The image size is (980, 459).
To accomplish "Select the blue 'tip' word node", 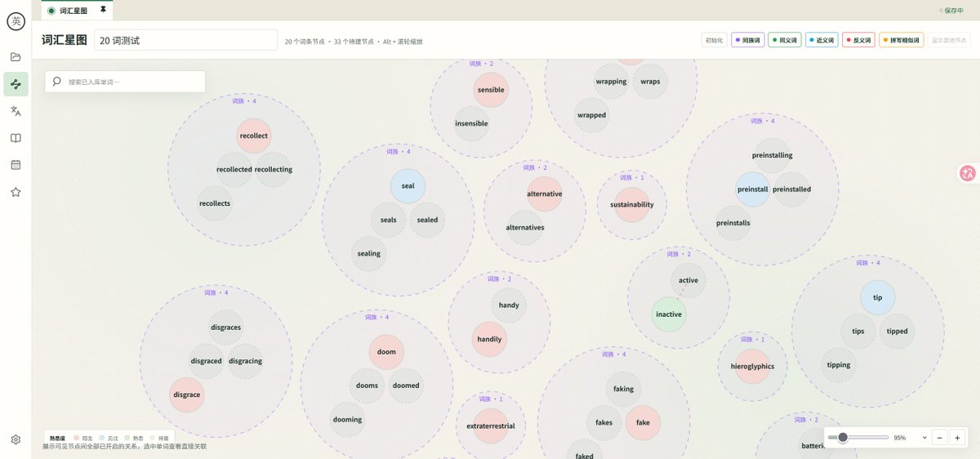I will coord(878,297).
